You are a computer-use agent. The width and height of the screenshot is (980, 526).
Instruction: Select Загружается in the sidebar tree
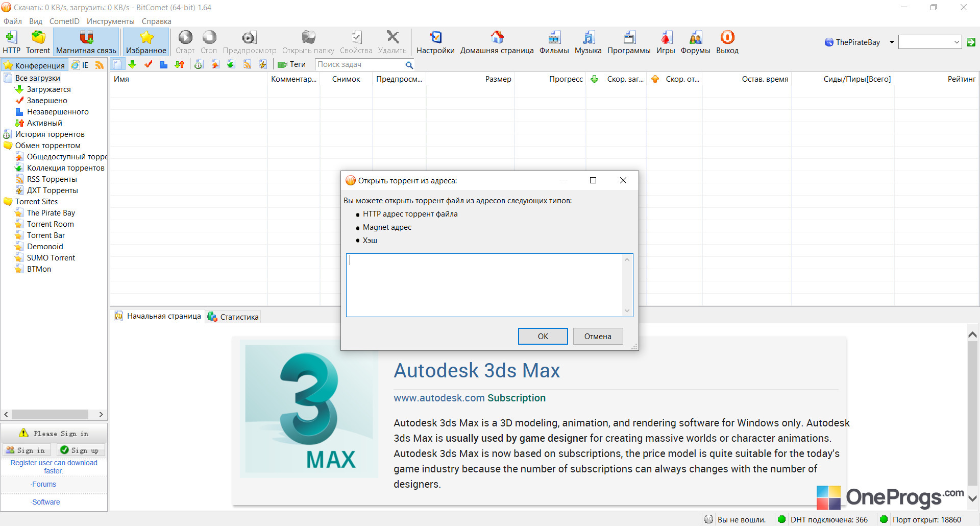[x=49, y=89]
